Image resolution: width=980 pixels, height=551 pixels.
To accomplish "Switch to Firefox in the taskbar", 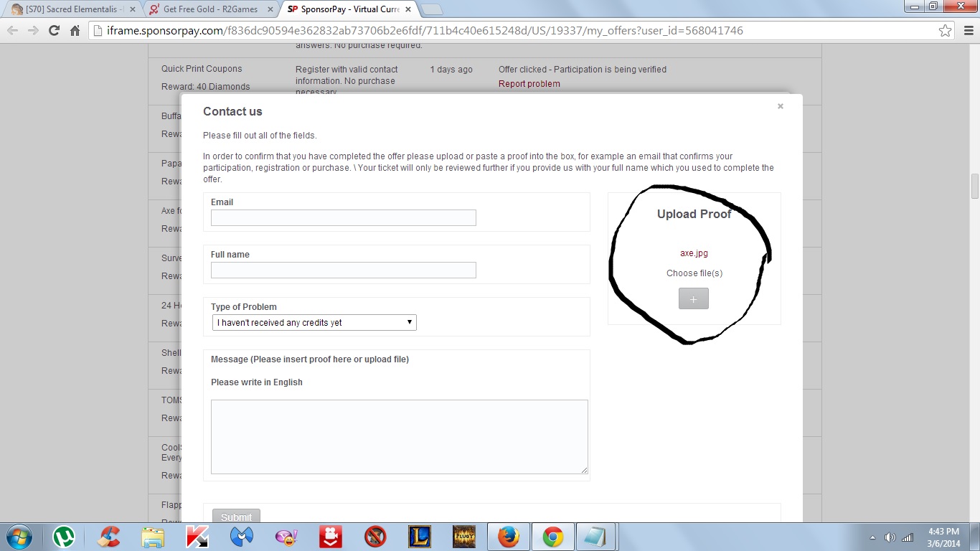I will (508, 537).
